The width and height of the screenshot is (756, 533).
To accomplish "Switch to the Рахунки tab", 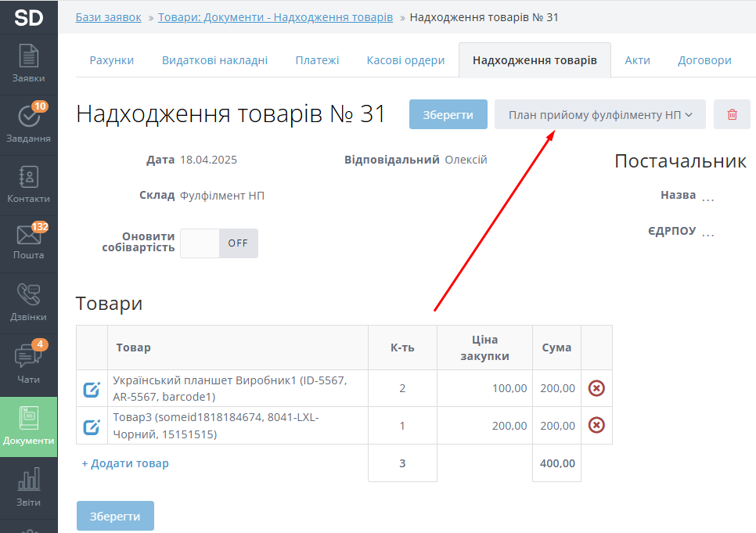I will pos(111,60).
